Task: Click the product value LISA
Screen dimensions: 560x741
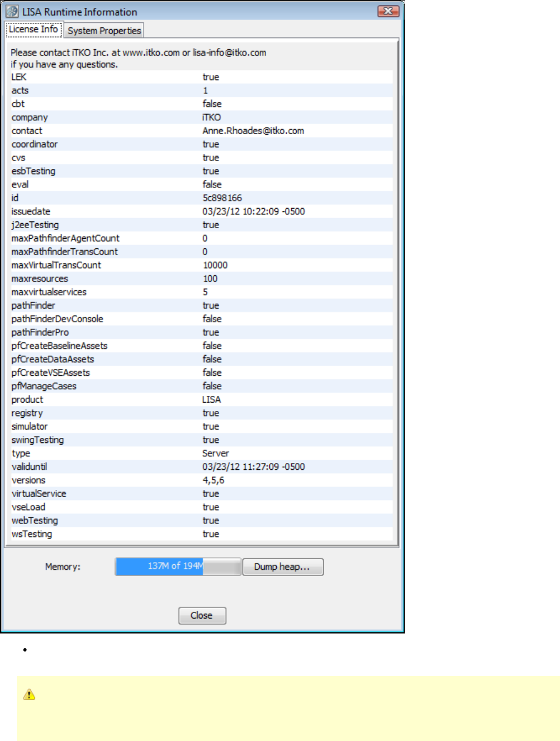Action: click(211, 399)
